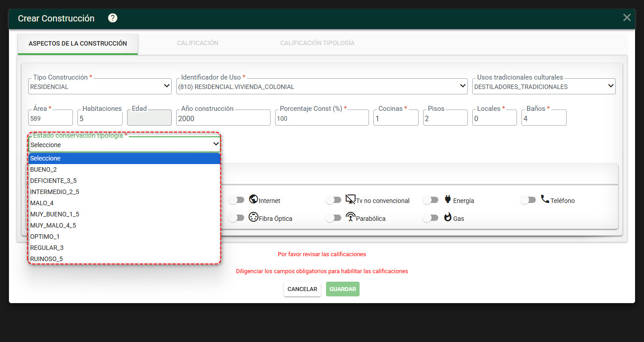Image resolution: width=644 pixels, height=342 pixels.
Task: Click the Baños input field
Action: [x=544, y=118]
